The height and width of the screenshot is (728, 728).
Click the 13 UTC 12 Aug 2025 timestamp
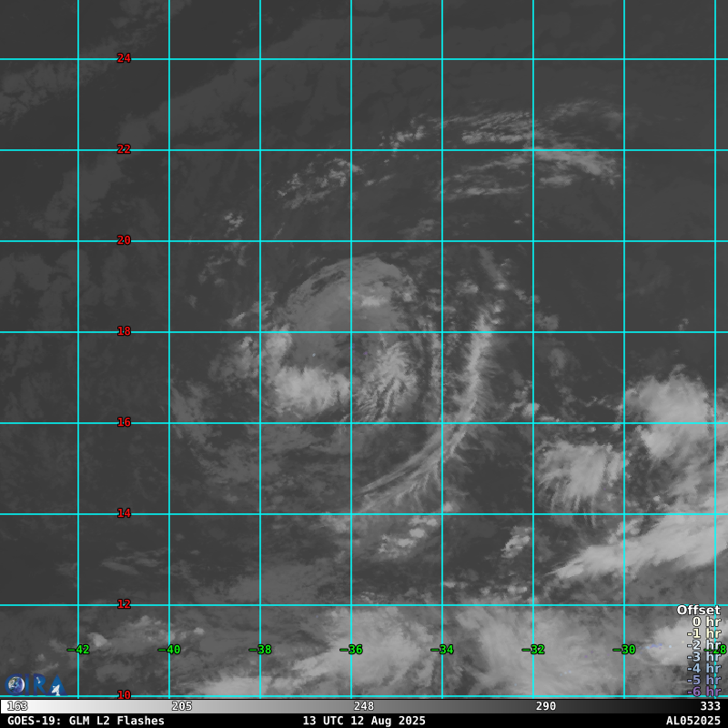pyautogui.click(x=364, y=721)
